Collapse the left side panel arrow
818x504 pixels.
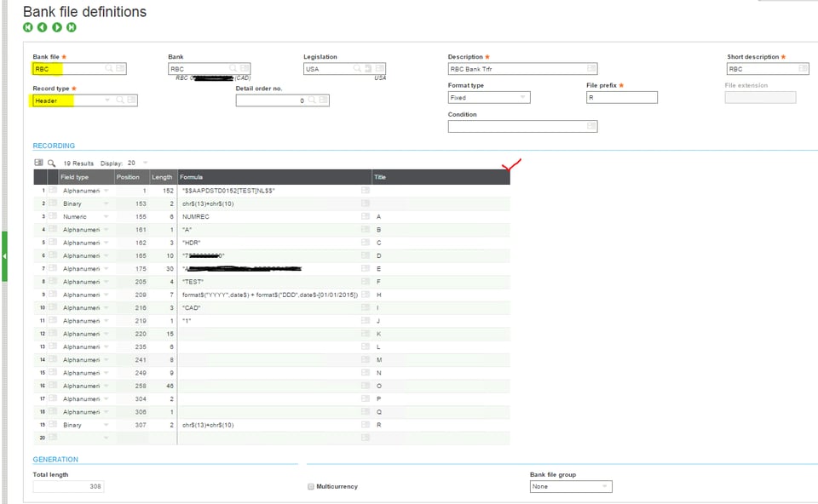5,255
